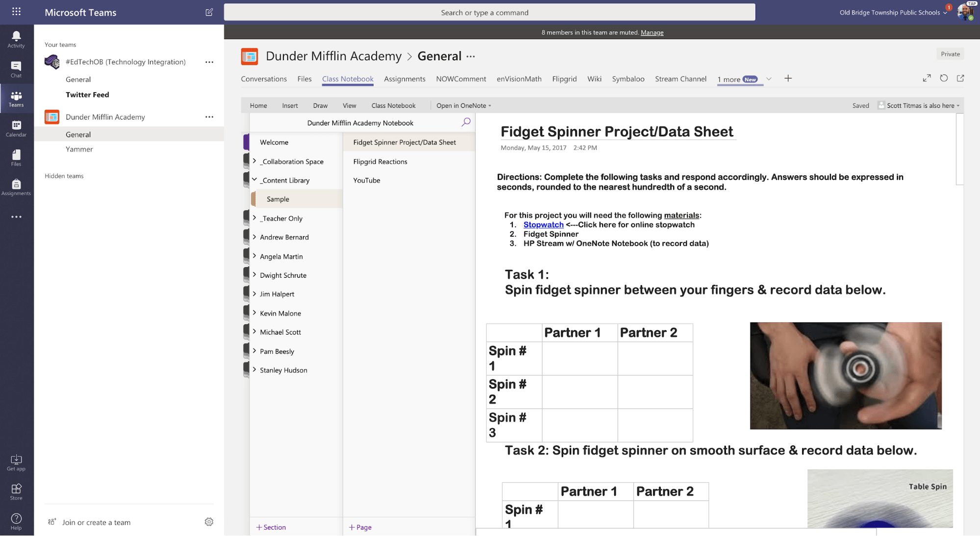Open the Twitter Feed channel

point(87,95)
